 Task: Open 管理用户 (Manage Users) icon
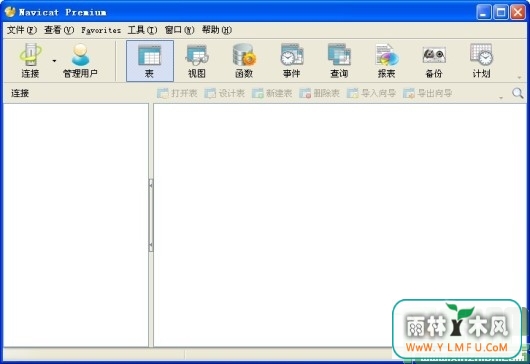80,61
